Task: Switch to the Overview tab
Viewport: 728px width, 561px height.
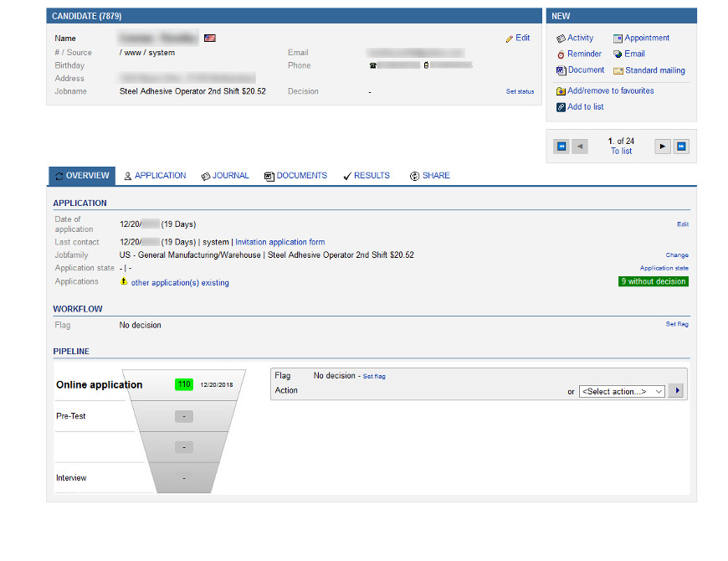Action: pyautogui.click(x=82, y=176)
